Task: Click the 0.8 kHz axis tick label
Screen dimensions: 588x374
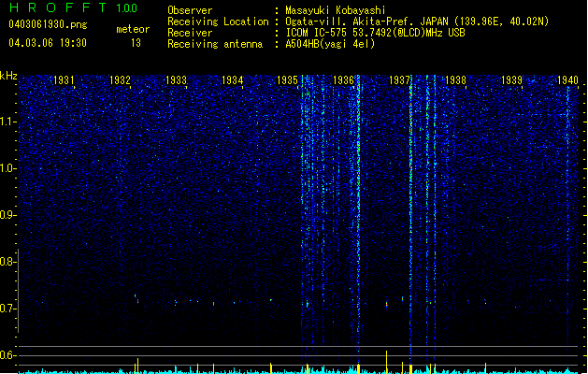Action: (x=7, y=262)
